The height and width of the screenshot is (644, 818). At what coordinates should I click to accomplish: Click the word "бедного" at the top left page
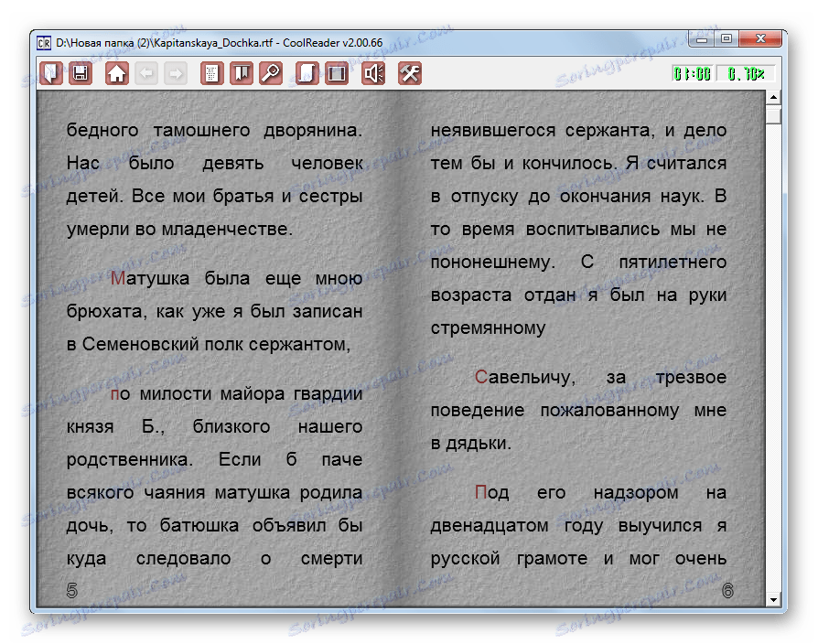point(102,131)
